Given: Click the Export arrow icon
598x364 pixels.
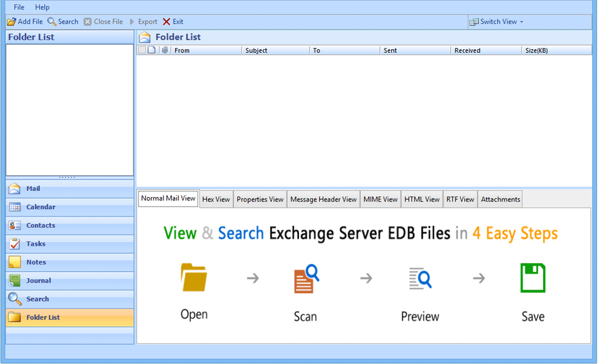Looking at the screenshot, I should tap(132, 22).
